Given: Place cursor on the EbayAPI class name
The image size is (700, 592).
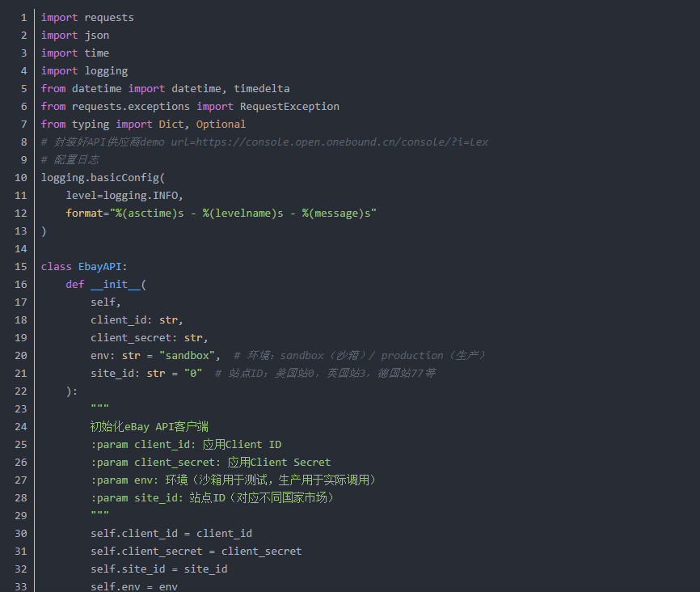Looking at the screenshot, I should [x=99, y=267].
